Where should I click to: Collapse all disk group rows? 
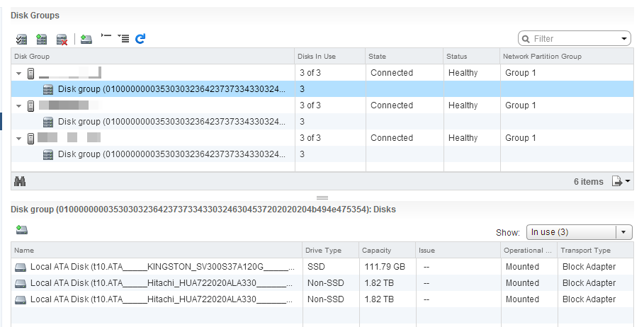[106, 38]
